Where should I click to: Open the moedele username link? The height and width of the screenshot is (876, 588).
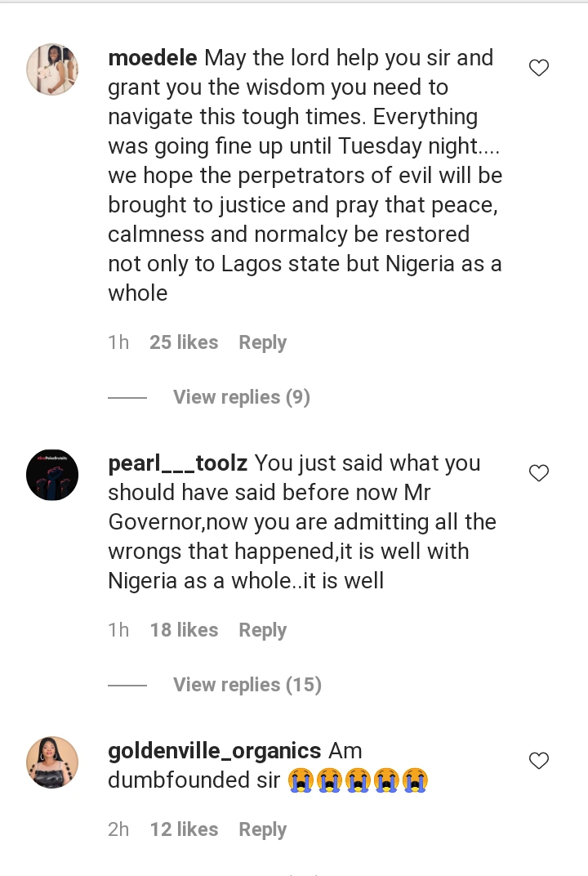[x=153, y=58]
